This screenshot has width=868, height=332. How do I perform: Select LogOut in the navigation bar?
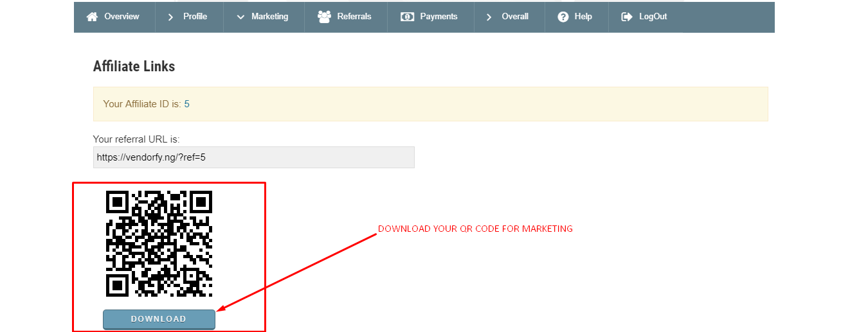(646, 17)
